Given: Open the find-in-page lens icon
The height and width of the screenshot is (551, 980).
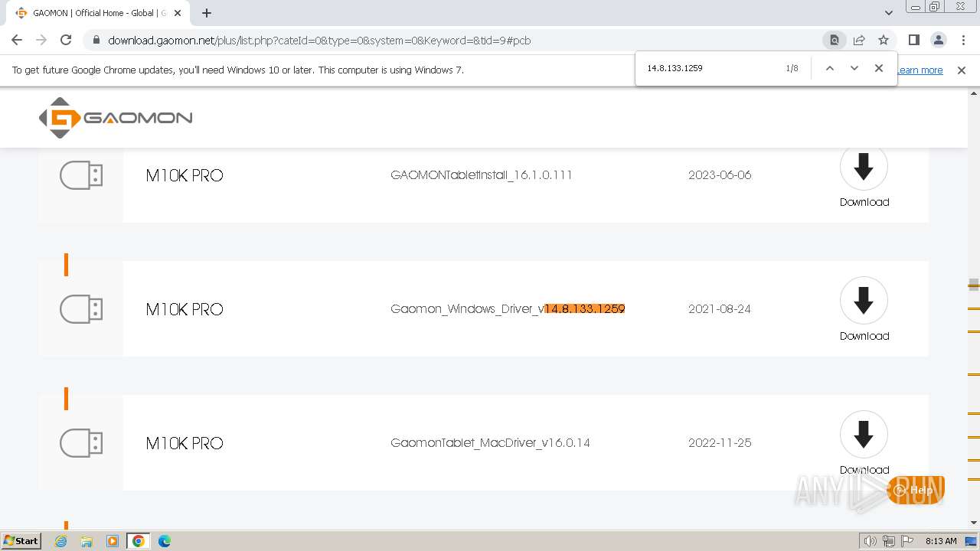Looking at the screenshot, I should [835, 40].
